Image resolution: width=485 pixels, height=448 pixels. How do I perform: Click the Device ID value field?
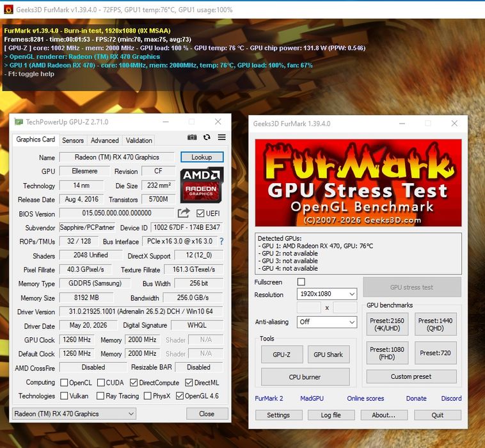pos(187,227)
